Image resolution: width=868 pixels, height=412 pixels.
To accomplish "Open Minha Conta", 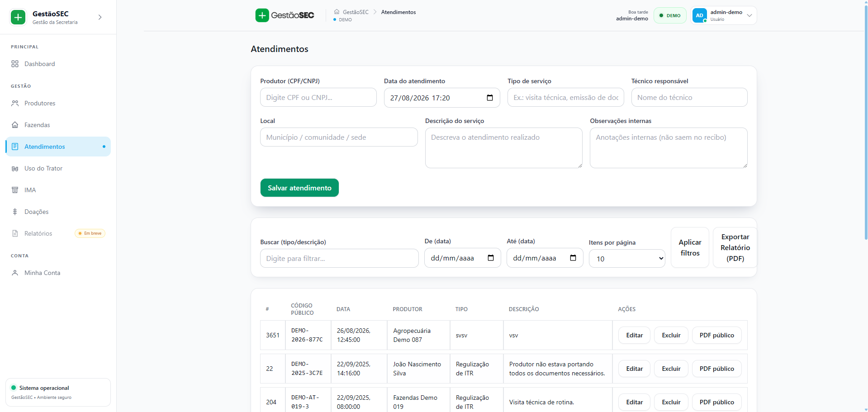I will click(58, 273).
